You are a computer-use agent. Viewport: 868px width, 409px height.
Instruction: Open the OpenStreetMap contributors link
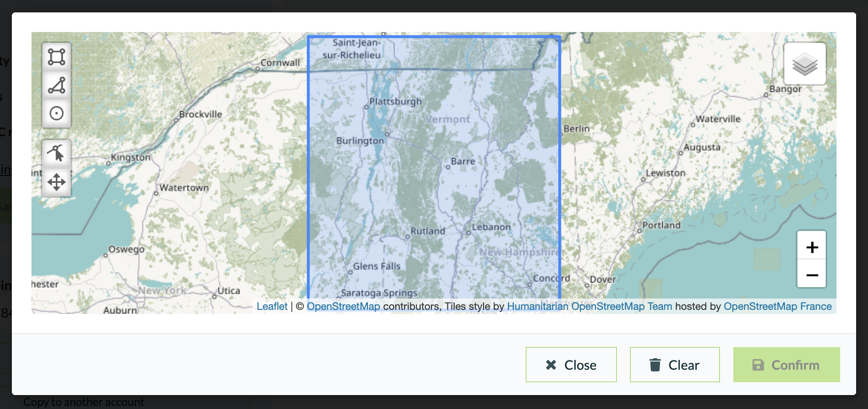tap(343, 306)
